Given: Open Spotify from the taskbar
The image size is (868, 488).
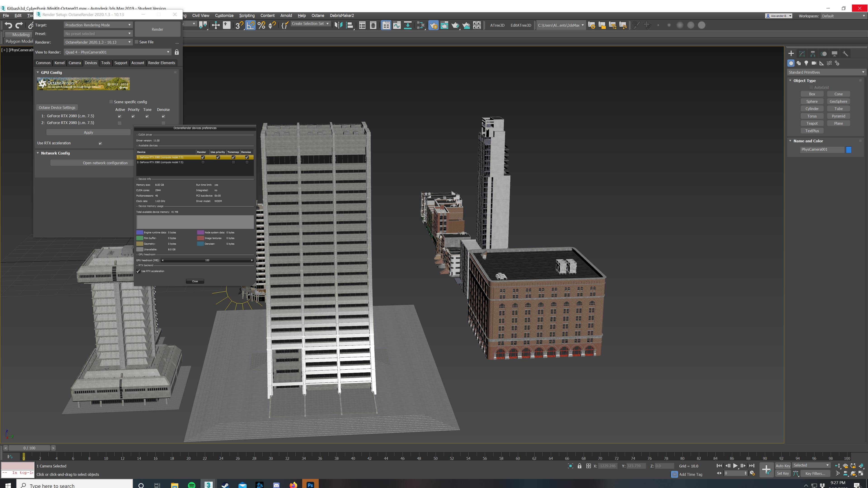Looking at the screenshot, I should point(191,485).
